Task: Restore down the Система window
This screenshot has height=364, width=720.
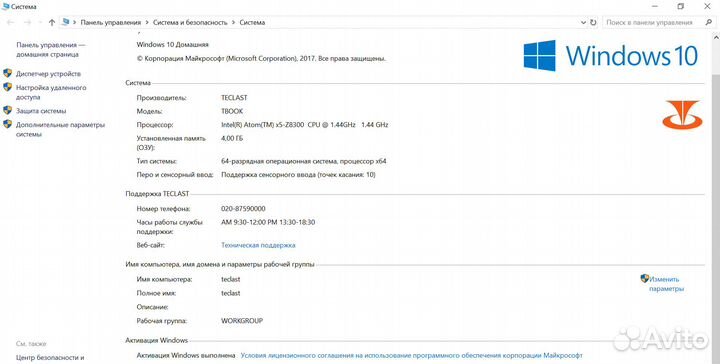Action: click(x=681, y=6)
